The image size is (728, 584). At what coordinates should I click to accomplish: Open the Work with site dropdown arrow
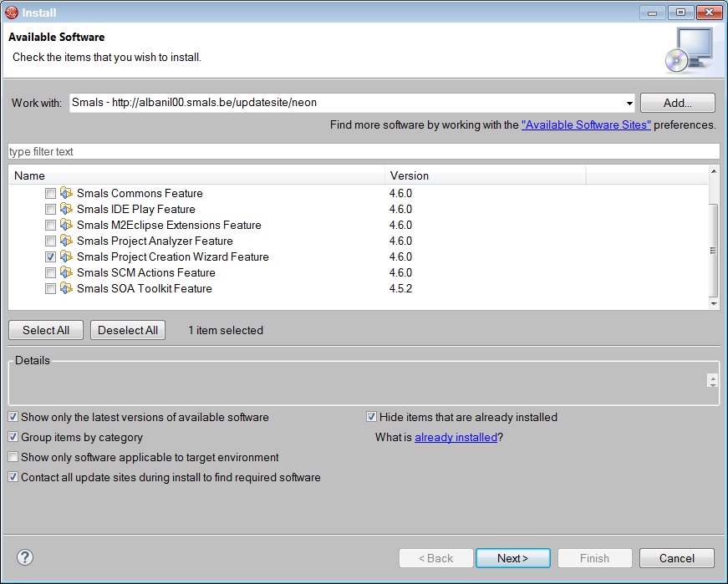pyautogui.click(x=629, y=103)
